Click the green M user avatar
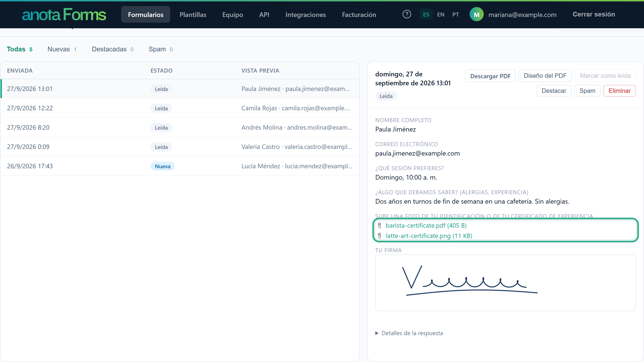Screen dimensions: 644x362 pos(476,15)
